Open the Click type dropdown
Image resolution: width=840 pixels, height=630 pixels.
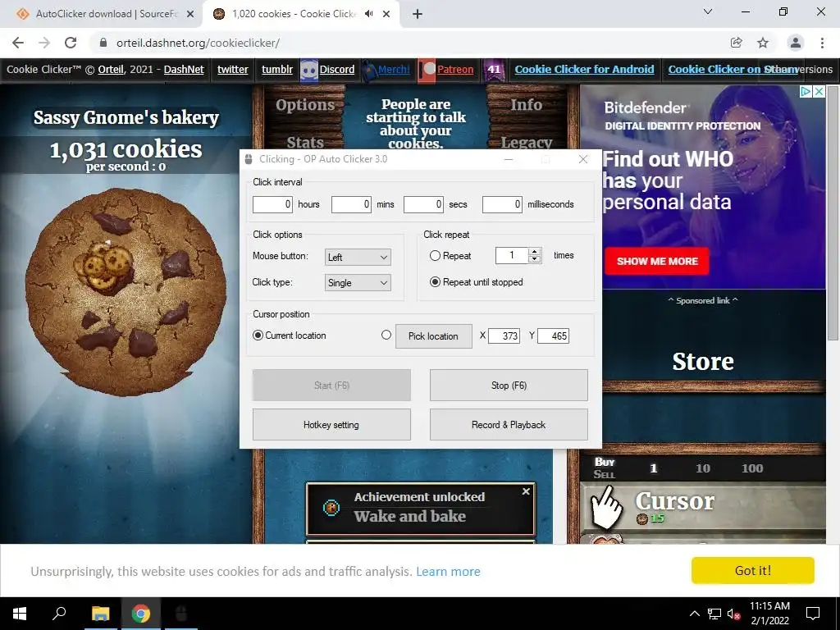click(x=358, y=283)
